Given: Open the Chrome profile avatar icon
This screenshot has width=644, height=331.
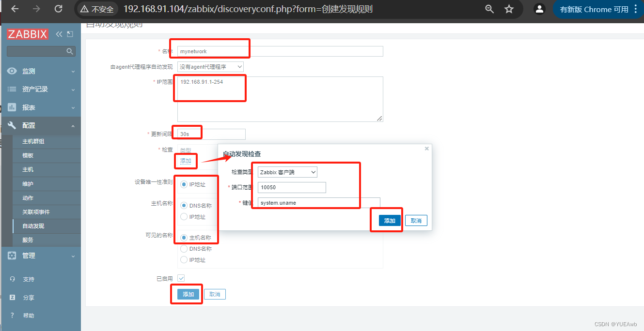Looking at the screenshot, I should (x=539, y=9).
